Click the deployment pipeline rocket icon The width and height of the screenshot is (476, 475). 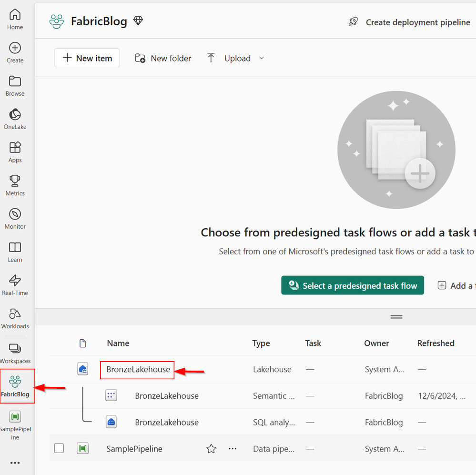pos(353,22)
